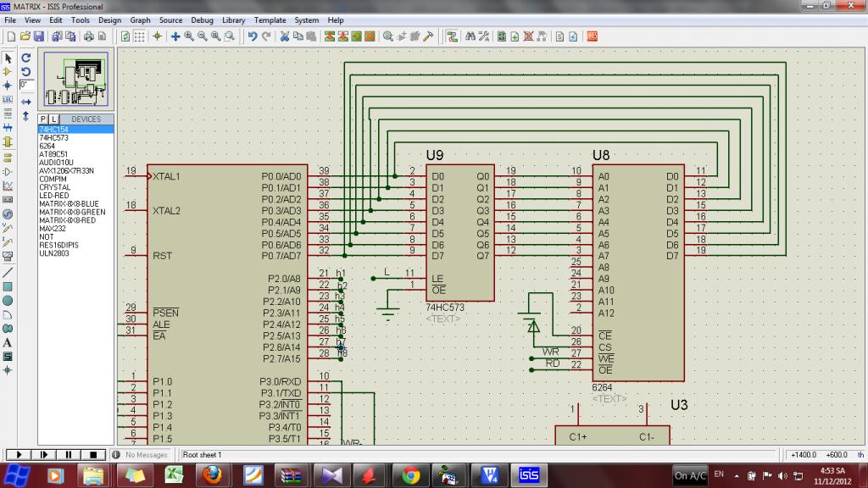Choose the 2D text 'A' tool
This screenshot has height=488, width=868.
[8, 343]
